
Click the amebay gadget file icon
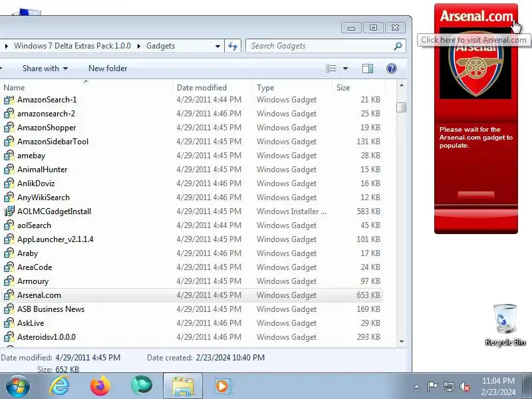coord(9,156)
